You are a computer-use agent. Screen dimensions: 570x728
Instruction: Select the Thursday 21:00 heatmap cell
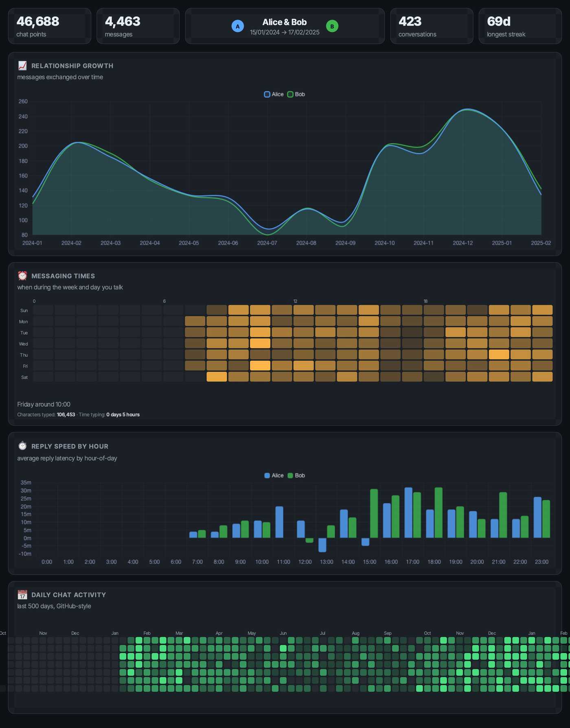pyautogui.click(x=499, y=355)
